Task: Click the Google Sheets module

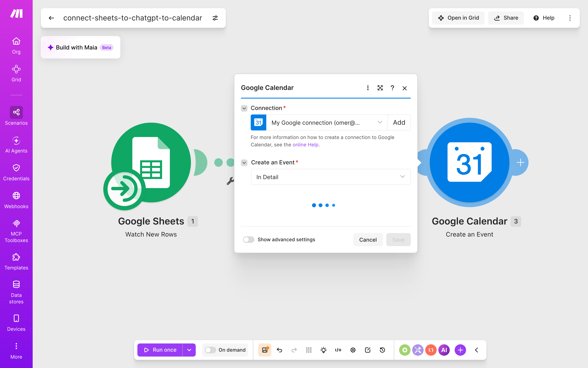Action: point(151,162)
